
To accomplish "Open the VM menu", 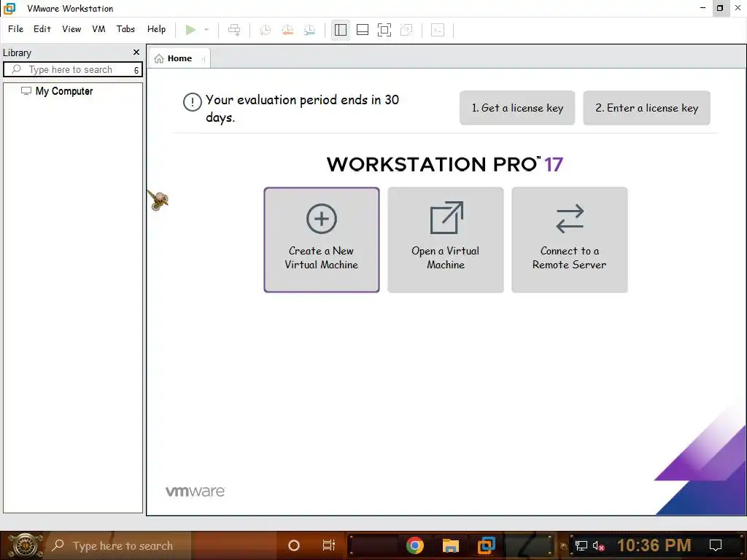I will (98, 29).
